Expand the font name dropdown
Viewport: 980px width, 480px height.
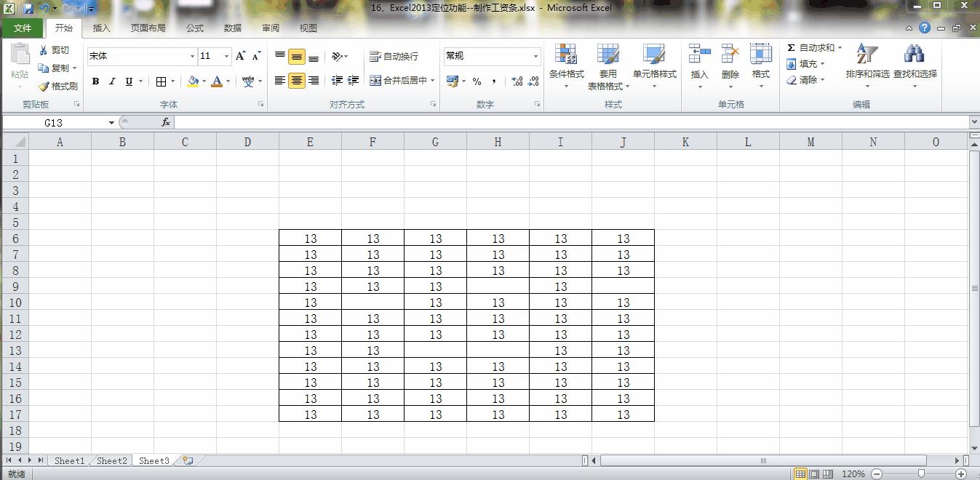[192, 57]
